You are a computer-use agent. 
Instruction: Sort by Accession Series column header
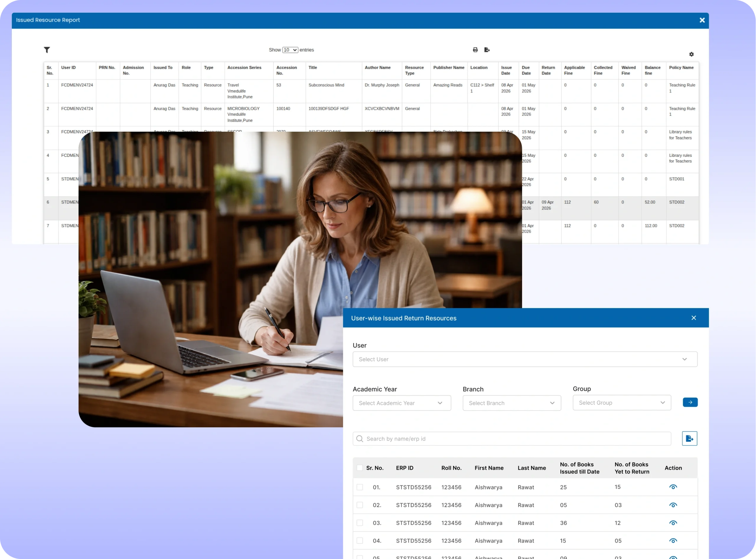point(244,68)
